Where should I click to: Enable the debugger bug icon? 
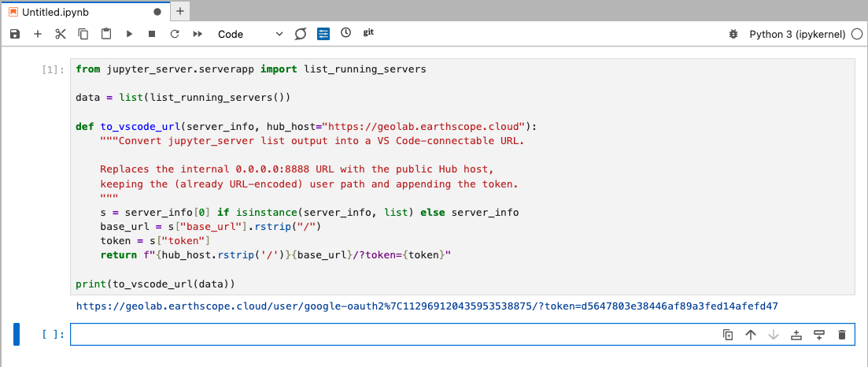pyautogui.click(x=733, y=35)
